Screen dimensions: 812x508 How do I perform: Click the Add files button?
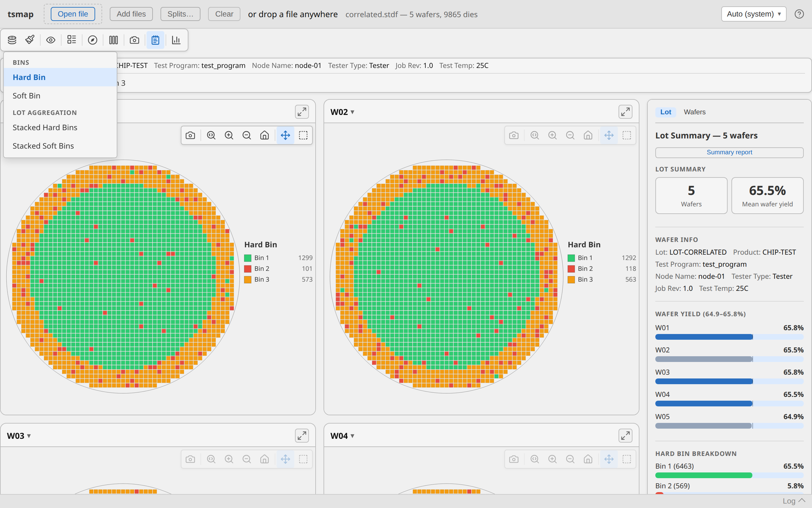pos(131,14)
